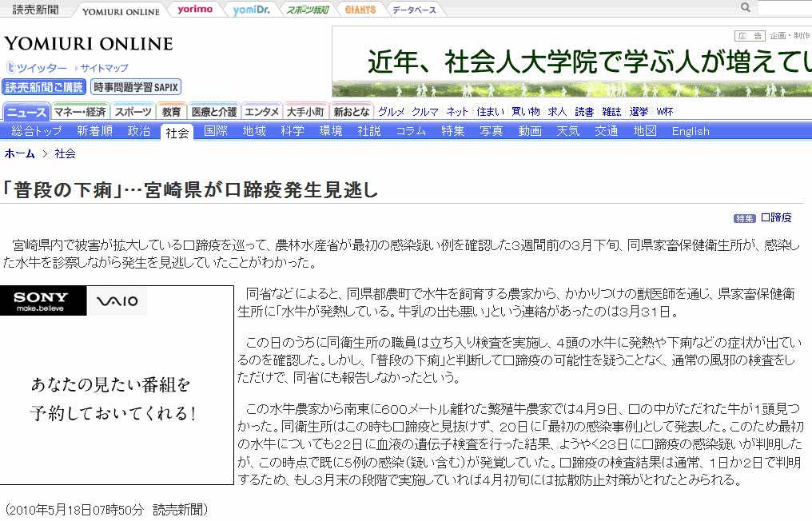
Task: Select the 医療と介護 category tab
Action: pyautogui.click(x=214, y=112)
